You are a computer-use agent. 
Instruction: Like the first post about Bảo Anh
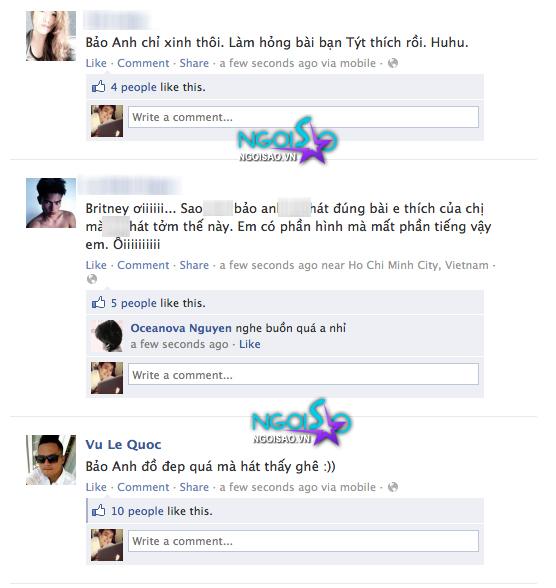point(96,63)
